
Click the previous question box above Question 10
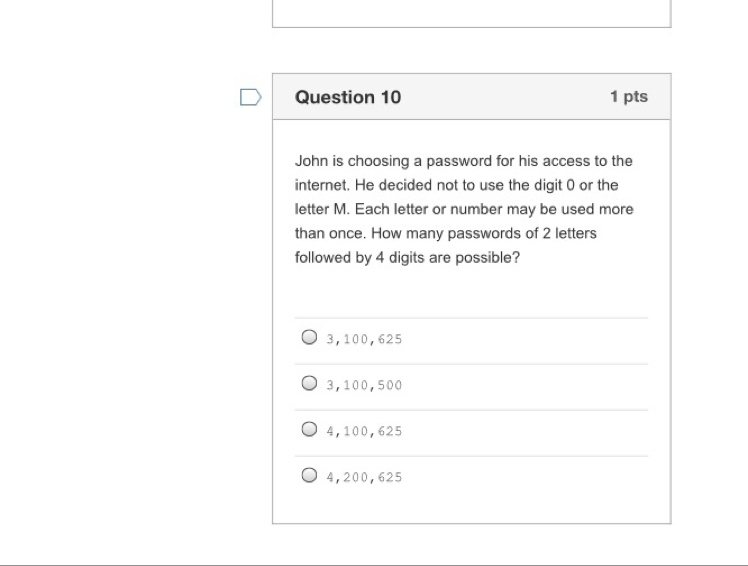pyautogui.click(x=471, y=13)
